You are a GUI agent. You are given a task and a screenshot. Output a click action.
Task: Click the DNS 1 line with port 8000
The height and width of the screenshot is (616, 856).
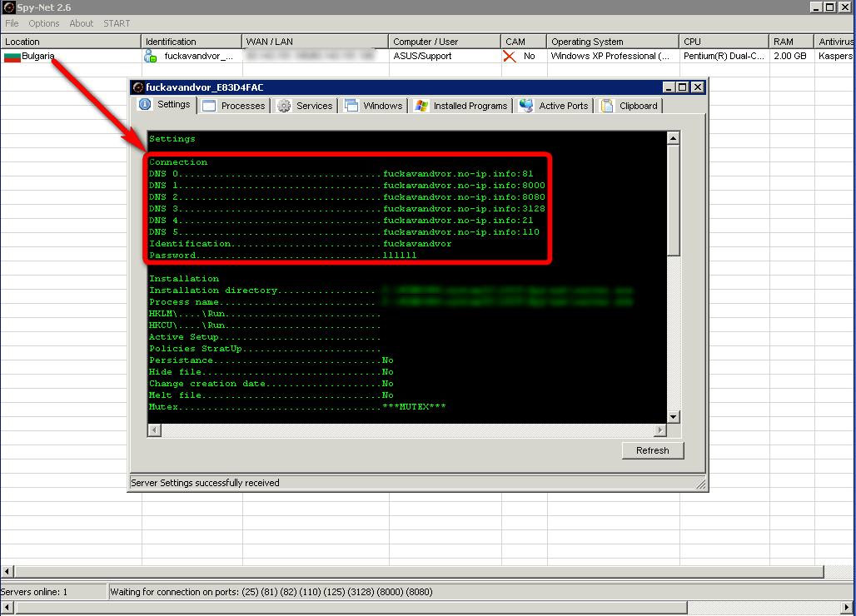point(347,186)
